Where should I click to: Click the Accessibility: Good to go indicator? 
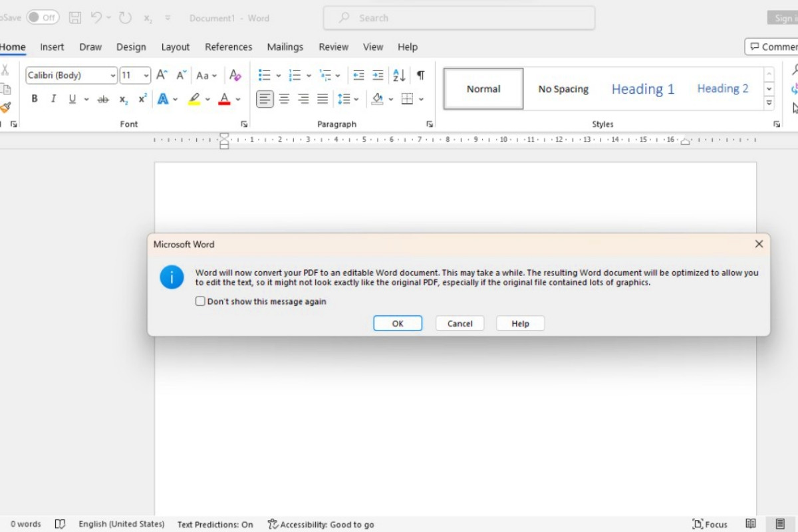(x=321, y=524)
